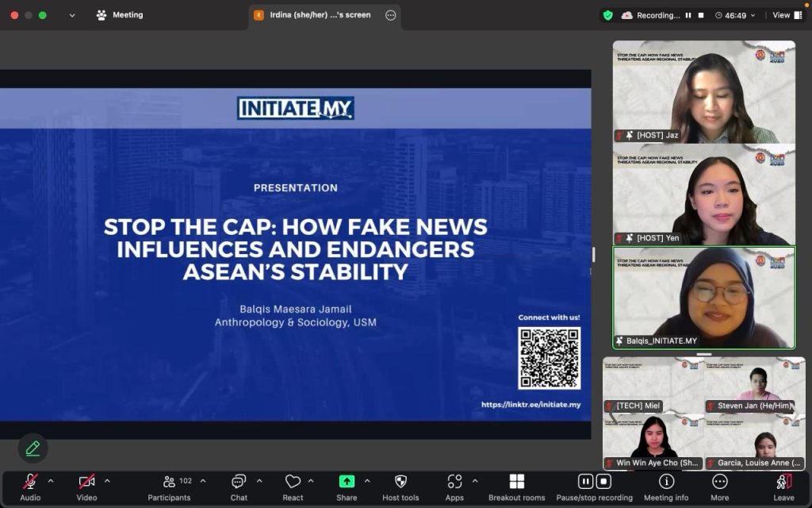Image resolution: width=812 pixels, height=508 pixels.
Task: Turn on camera with Video button
Action: 86,482
